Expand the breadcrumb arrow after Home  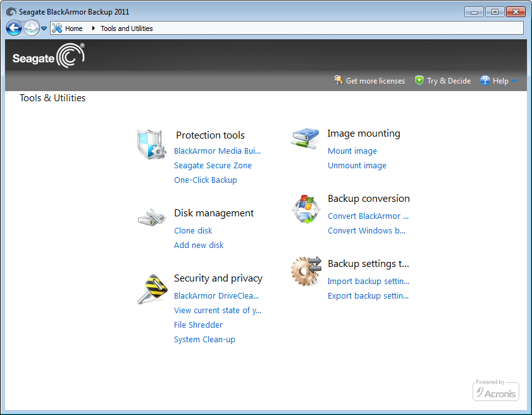pos(93,28)
